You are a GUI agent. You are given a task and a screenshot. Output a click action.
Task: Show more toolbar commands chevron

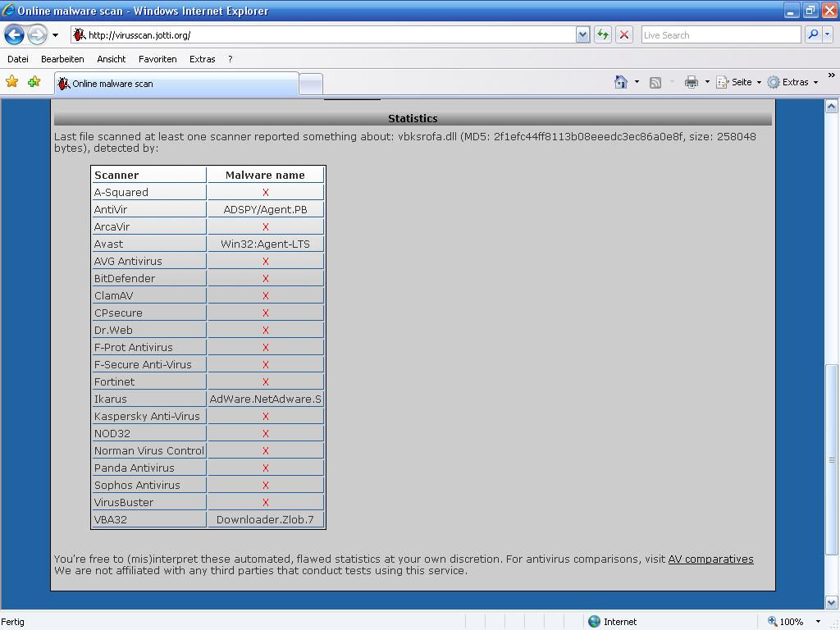(x=832, y=75)
